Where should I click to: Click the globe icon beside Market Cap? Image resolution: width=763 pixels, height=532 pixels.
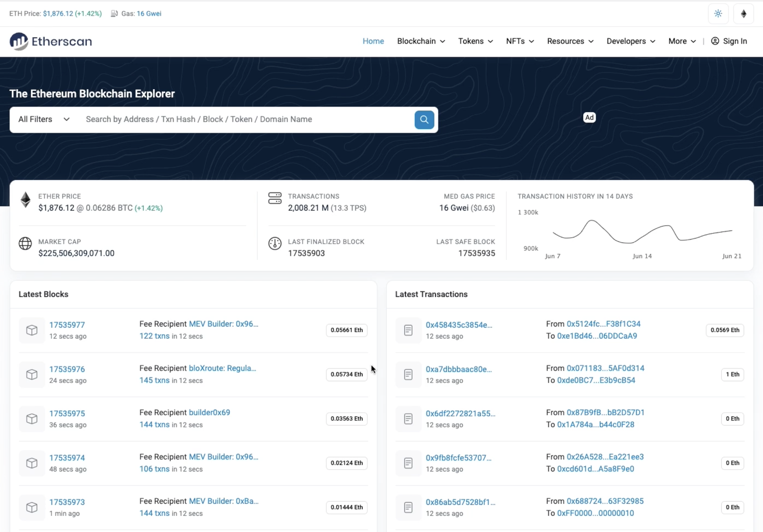coord(25,244)
